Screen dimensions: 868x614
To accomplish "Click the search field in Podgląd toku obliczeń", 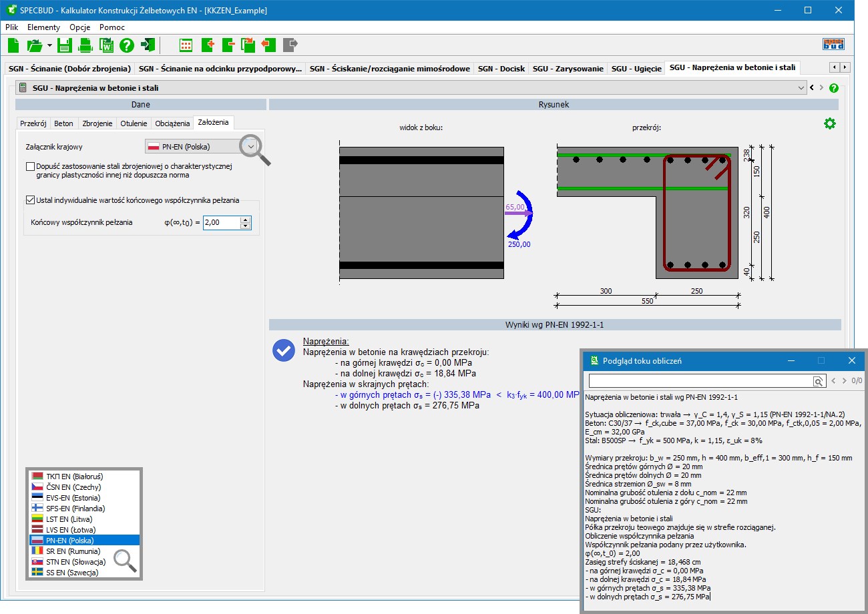I will [700, 381].
